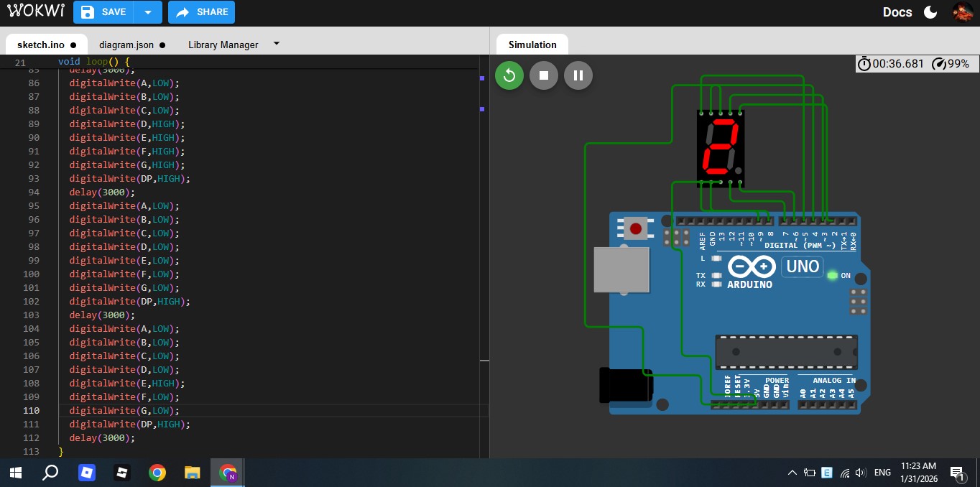Switch to the diagram.json tab
Image resolution: width=980 pixels, height=487 pixels.
click(x=126, y=45)
